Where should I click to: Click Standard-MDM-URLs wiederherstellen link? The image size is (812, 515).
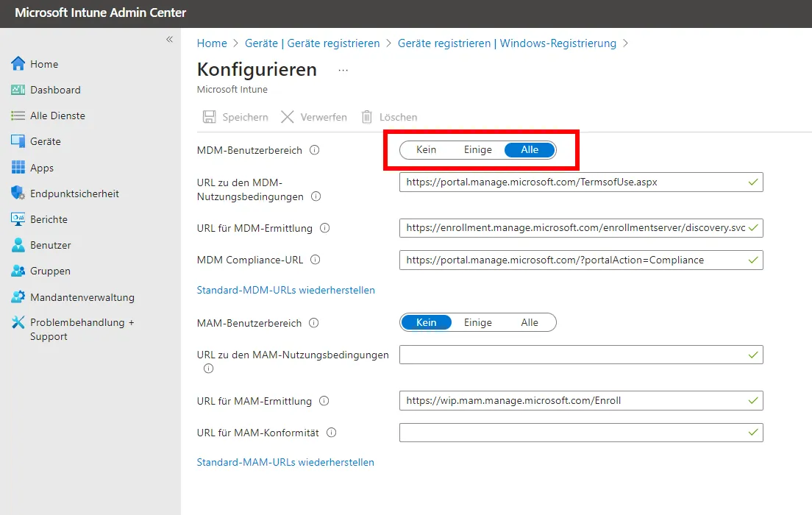point(285,290)
